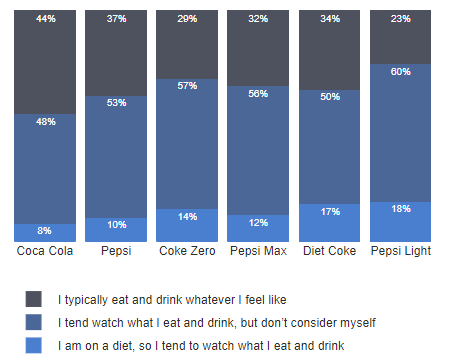
Task: Select the Pepsi Light axis label
Action: (401, 251)
